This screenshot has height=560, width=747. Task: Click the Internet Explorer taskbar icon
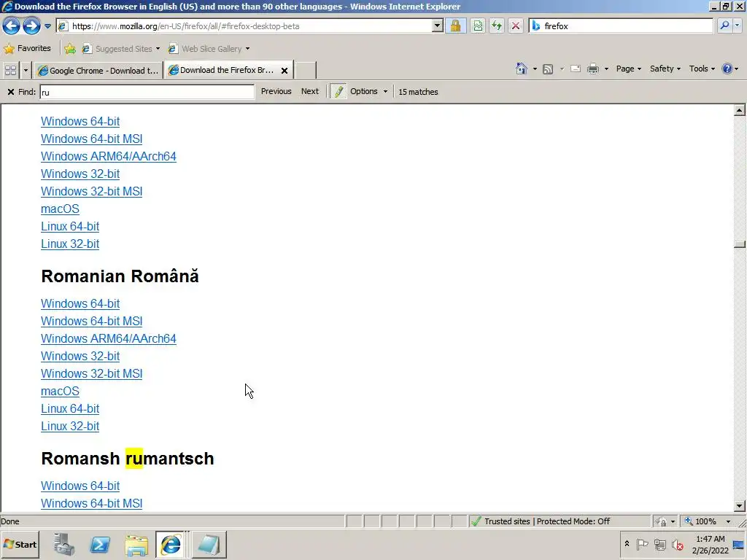(x=171, y=544)
